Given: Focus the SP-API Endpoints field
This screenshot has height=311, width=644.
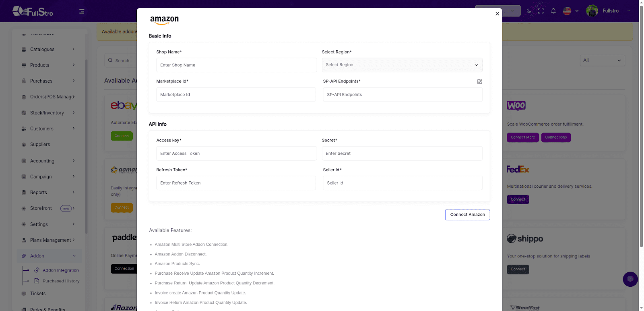Looking at the screenshot, I should pyautogui.click(x=402, y=95).
